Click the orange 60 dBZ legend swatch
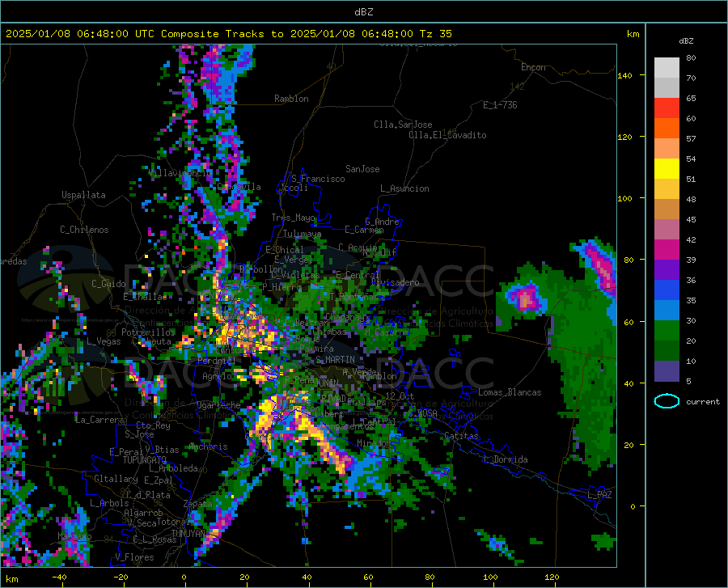728x588 pixels. 667,128
